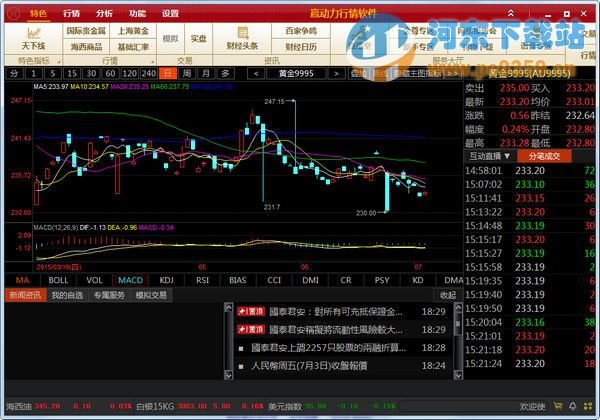Viewport: 600px width, 420px height.
Task: Expand 行情 group launcher arrow
Action: tap(152, 62)
